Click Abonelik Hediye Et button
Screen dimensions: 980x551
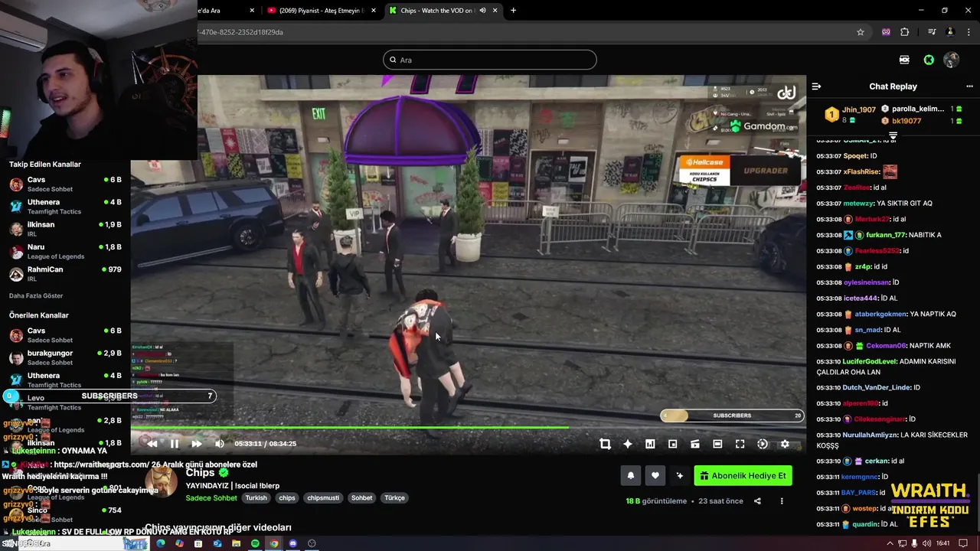point(743,475)
